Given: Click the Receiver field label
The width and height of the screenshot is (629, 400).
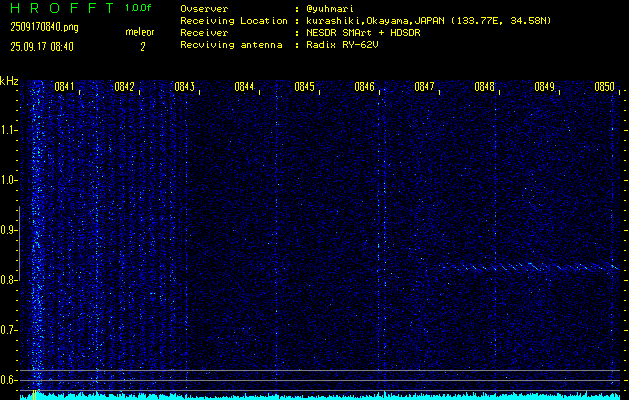Looking at the screenshot, I should (204, 33).
